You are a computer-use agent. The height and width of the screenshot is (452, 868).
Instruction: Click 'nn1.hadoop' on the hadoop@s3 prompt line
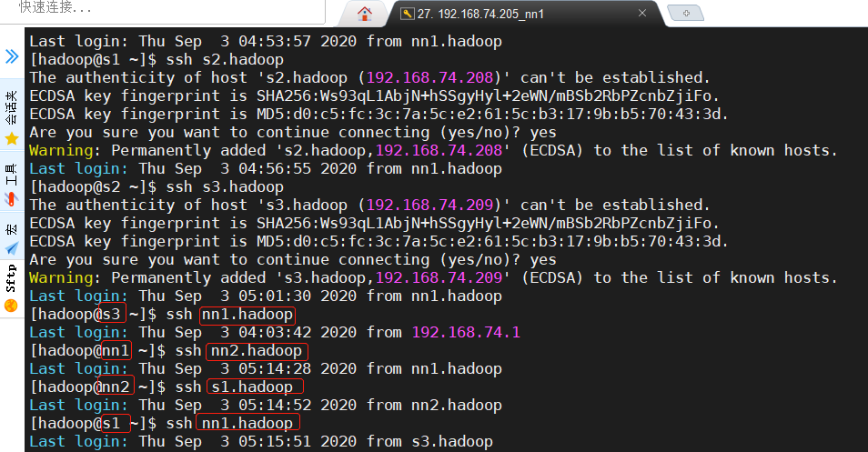[247, 315]
